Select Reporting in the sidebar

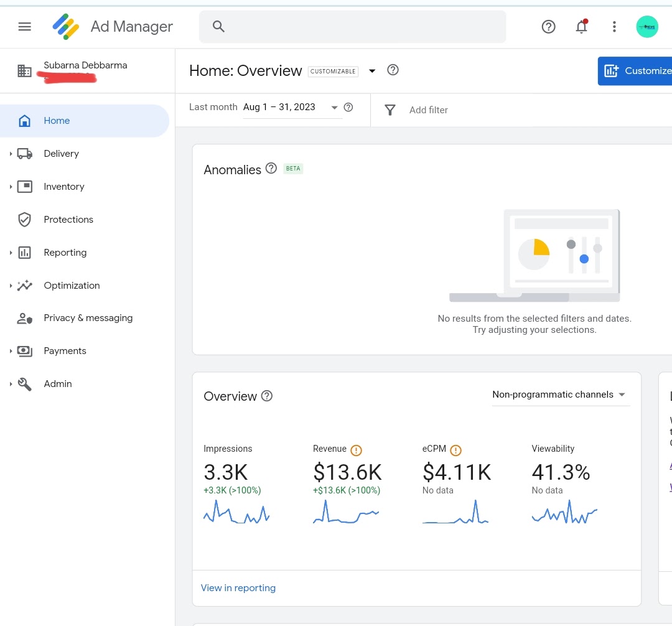(x=65, y=252)
